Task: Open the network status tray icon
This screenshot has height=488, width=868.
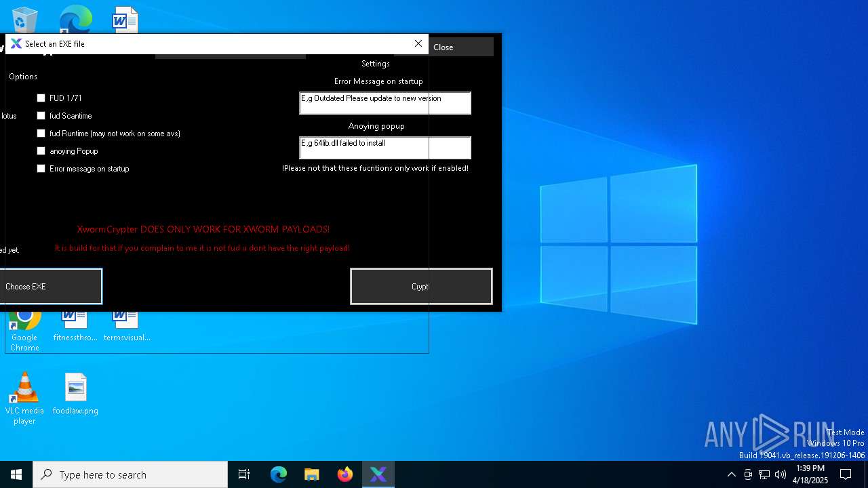Action: pyautogui.click(x=764, y=474)
